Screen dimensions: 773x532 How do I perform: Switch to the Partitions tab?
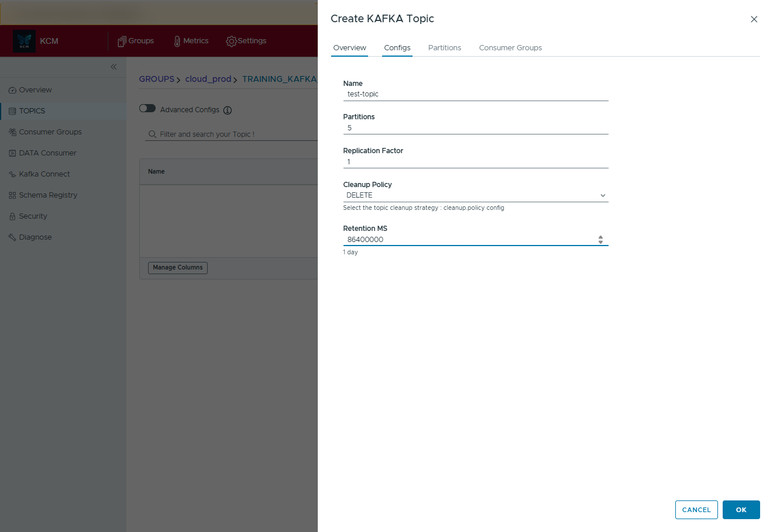pos(444,48)
